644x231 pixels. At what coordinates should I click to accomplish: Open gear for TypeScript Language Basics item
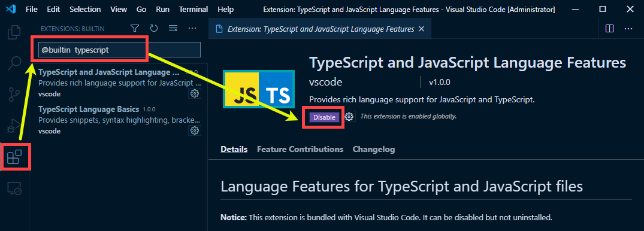click(x=195, y=130)
